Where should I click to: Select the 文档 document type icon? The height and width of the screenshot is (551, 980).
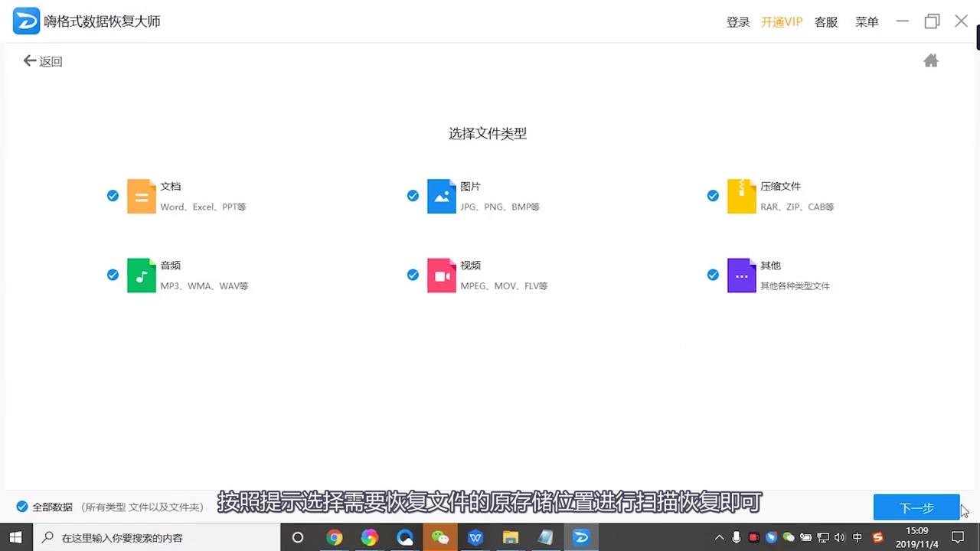[x=142, y=196]
